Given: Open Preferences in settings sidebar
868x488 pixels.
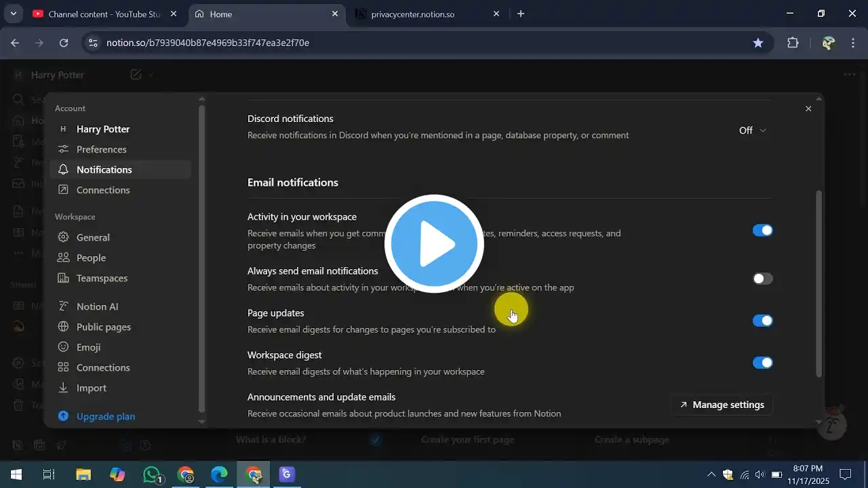Looking at the screenshot, I should click(x=101, y=149).
